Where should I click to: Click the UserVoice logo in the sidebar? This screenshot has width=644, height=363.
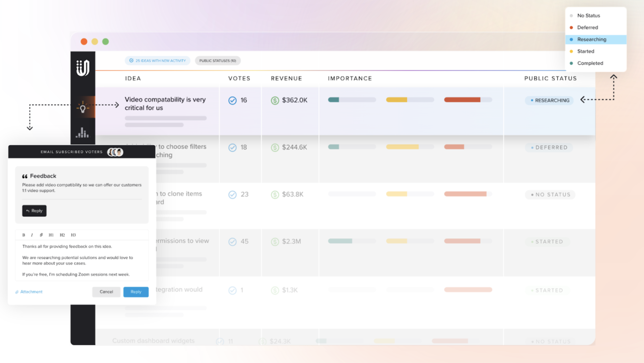(x=83, y=68)
